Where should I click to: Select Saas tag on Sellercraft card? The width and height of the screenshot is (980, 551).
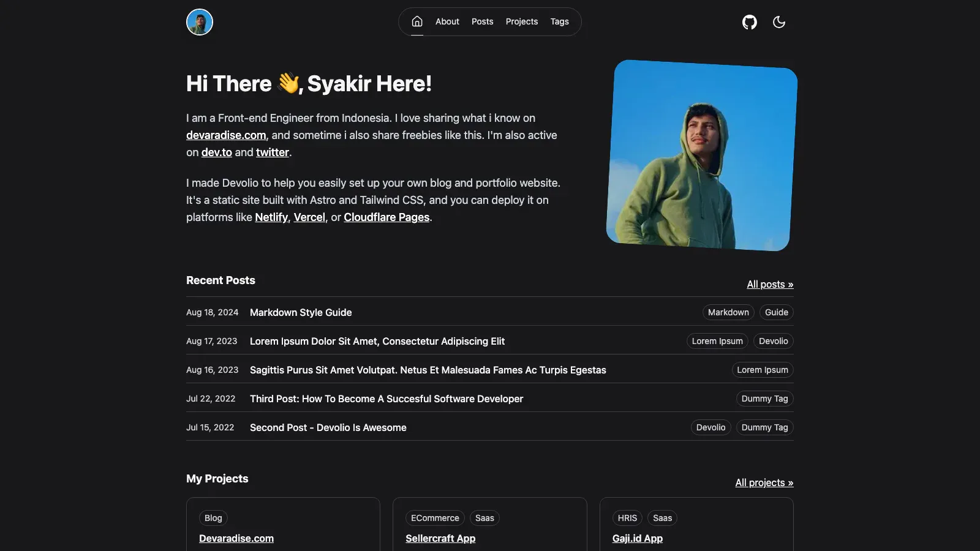[x=484, y=518]
